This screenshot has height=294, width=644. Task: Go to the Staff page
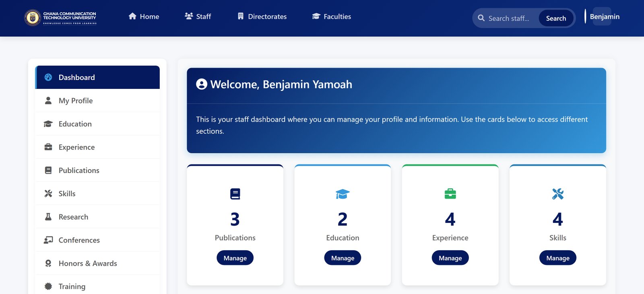tap(198, 16)
